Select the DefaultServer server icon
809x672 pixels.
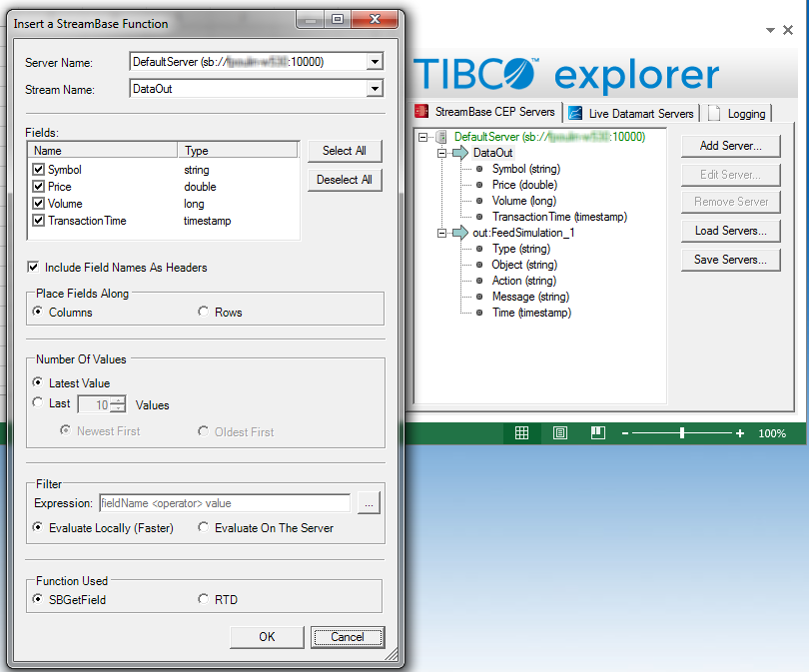coord(441,137)
